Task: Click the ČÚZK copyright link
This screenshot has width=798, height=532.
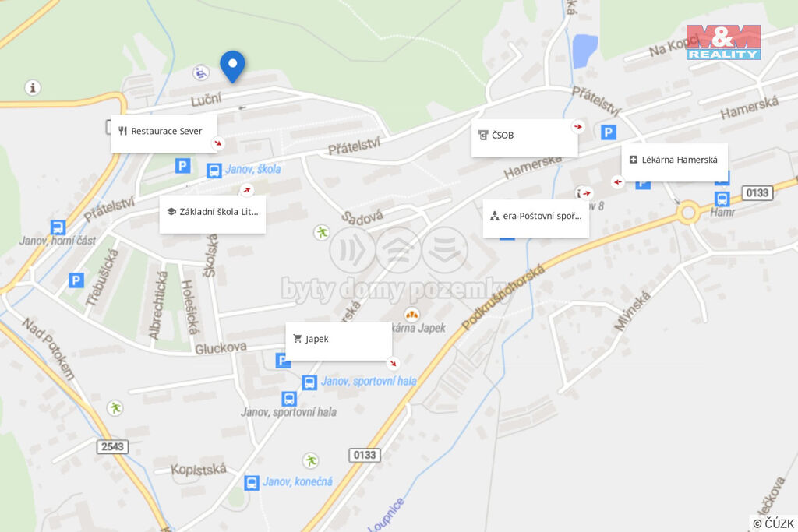Action: pos(774,523)
